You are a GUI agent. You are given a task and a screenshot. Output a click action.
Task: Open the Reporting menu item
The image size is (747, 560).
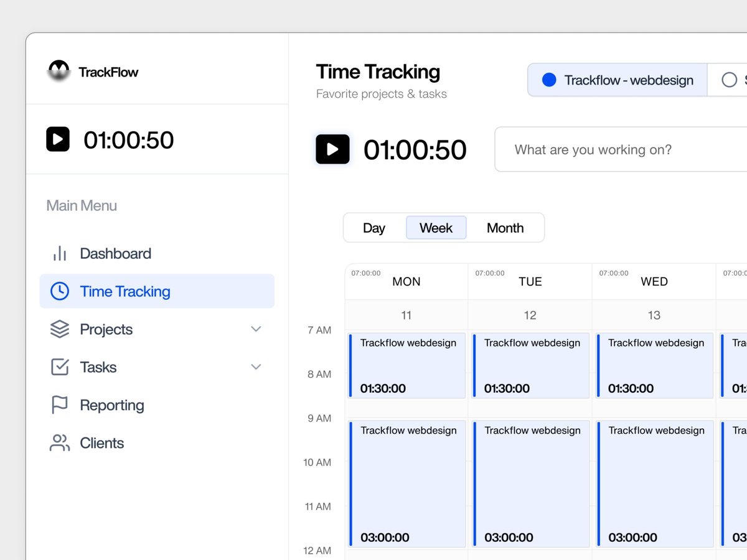coord(157,405)
